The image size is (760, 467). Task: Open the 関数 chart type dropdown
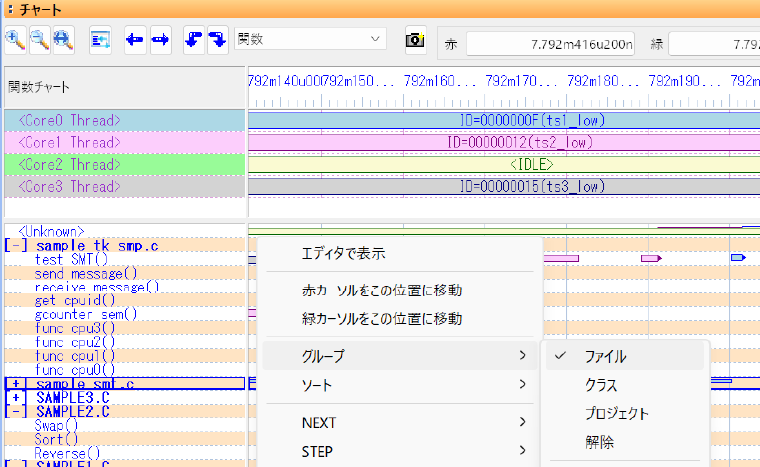click(x=310, y=39)
